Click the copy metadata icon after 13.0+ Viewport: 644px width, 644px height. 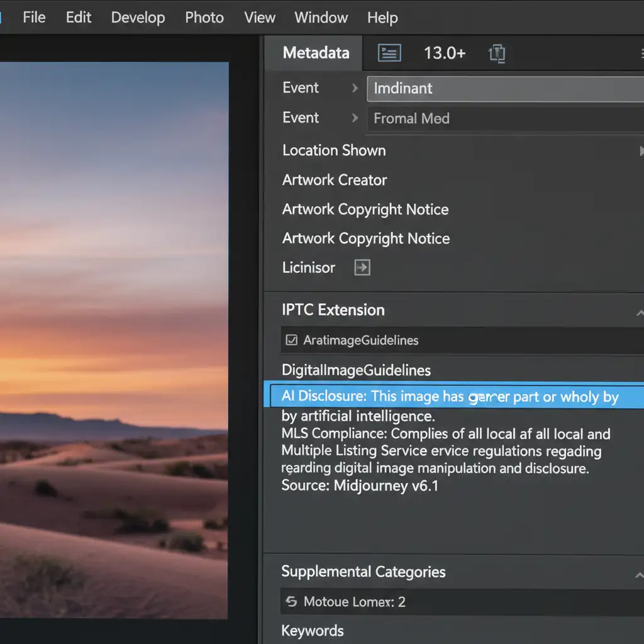[497, 53]
